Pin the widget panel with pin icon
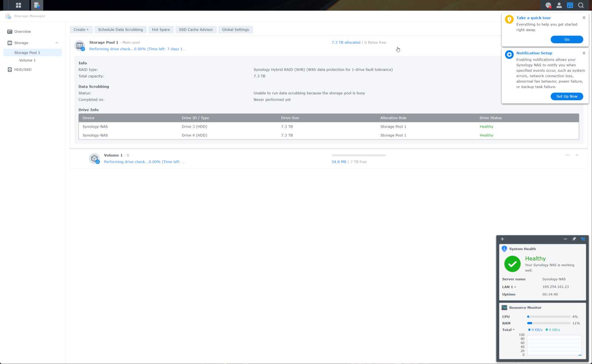This screenshot has width=592, height=364. tap(574, 239)
